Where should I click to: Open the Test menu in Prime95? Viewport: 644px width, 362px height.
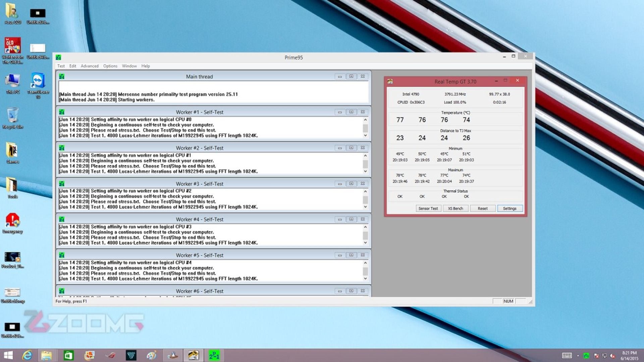(61, 66)
